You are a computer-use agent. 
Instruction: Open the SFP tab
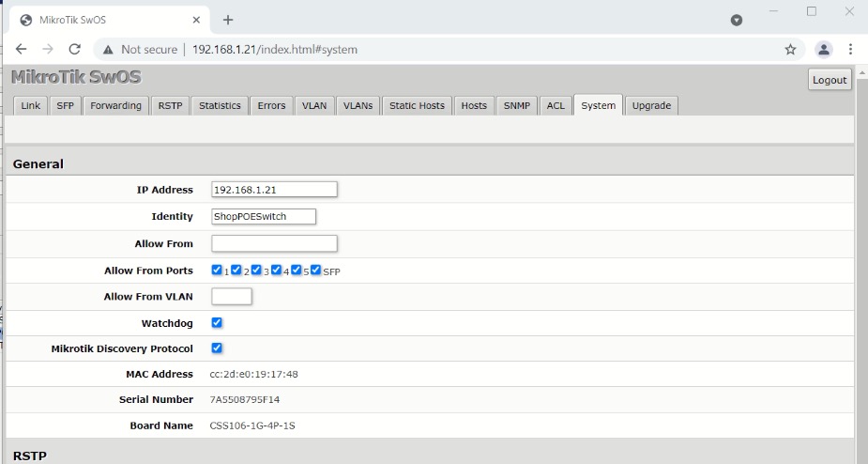(x=66, y=105)
